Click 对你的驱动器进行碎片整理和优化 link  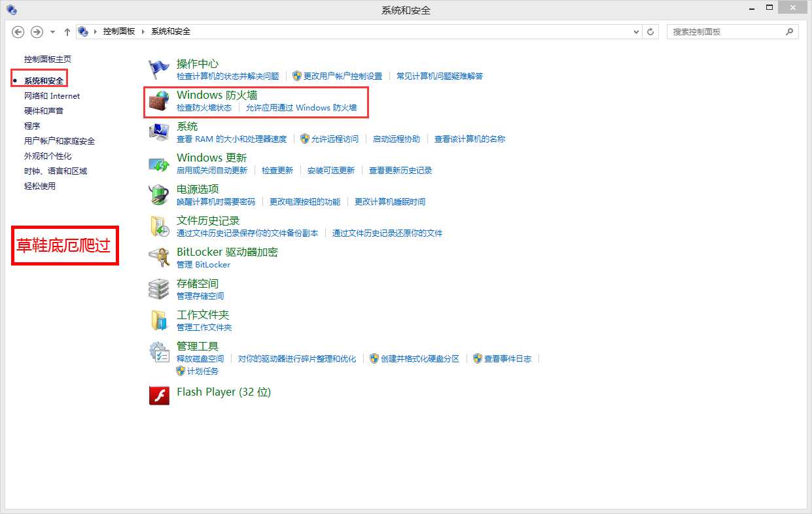pos(297,358)
